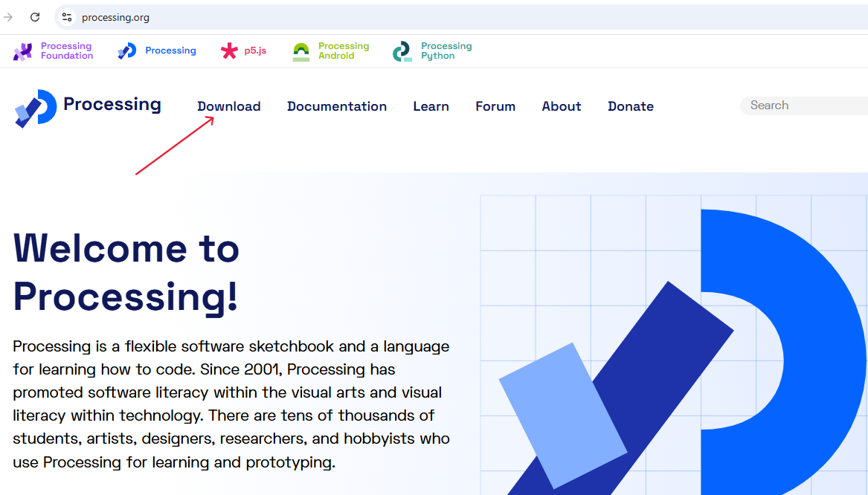Open site info icon in address bar
The width and height of the screenshot is (868, 495).
pyautogui.click(x=67, y=17)
